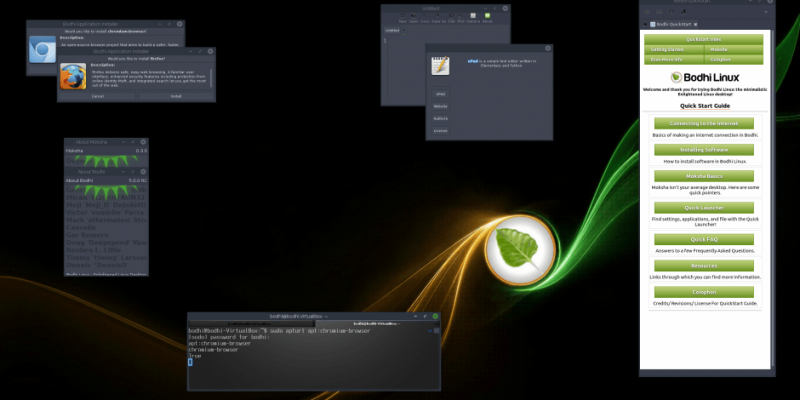
Task: Select the Untitled tab in ePad
Action: coord(392,30)
